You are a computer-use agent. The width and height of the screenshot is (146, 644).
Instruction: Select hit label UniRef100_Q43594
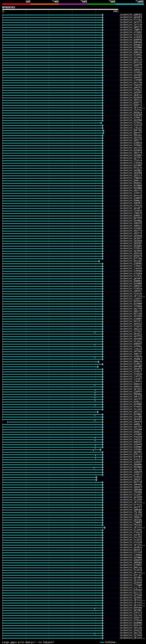coord(131,251)
